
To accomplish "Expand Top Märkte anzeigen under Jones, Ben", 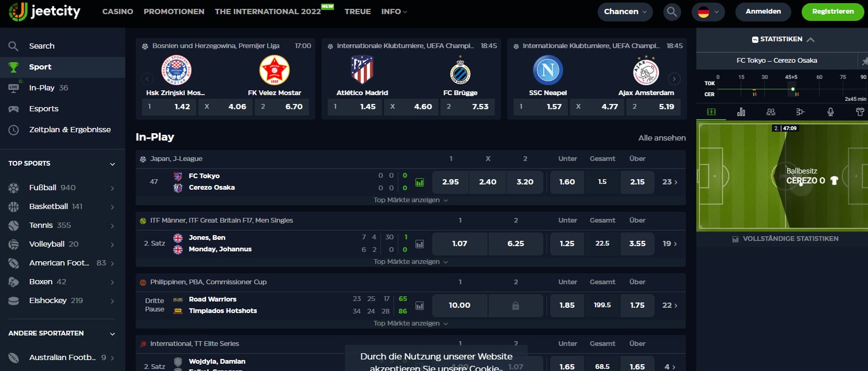I will coord(411,262).
